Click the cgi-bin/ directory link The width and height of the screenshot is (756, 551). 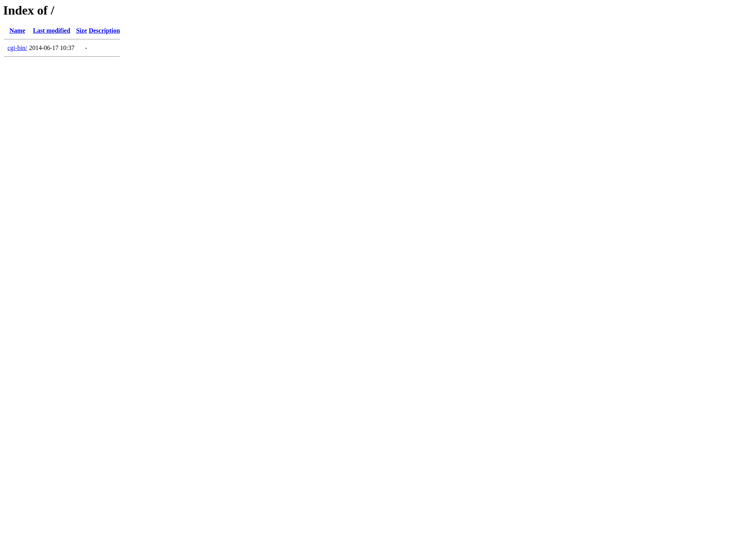pyautogui.click(x=17, y=48)
